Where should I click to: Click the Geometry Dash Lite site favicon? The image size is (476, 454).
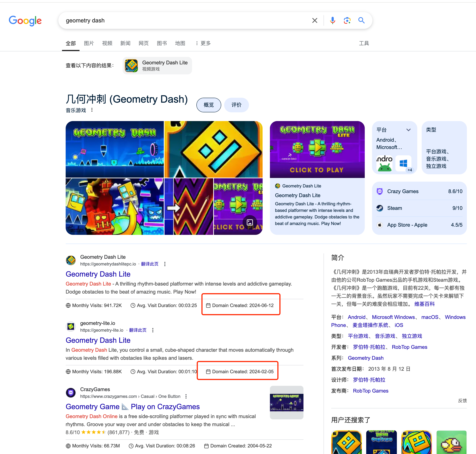[x=71, y=260]
